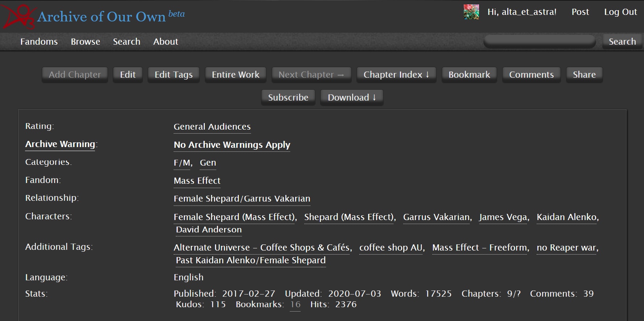Open the Fandoms menu

39,42
